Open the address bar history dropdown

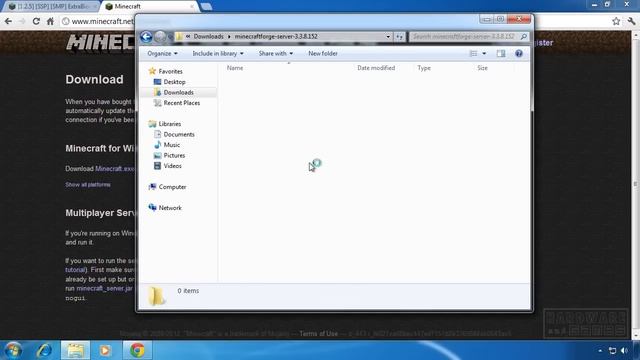coord(388,37)
